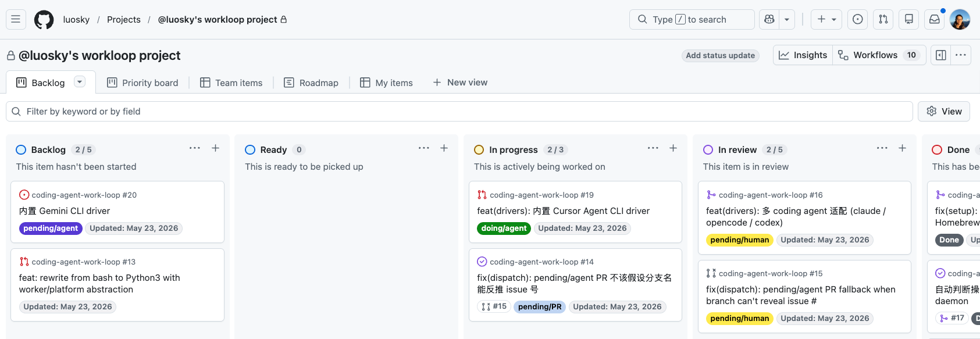The height and width of the screenshot is (339, 980).
Task: Open Copilot chat icon
Action: (769, 19)
